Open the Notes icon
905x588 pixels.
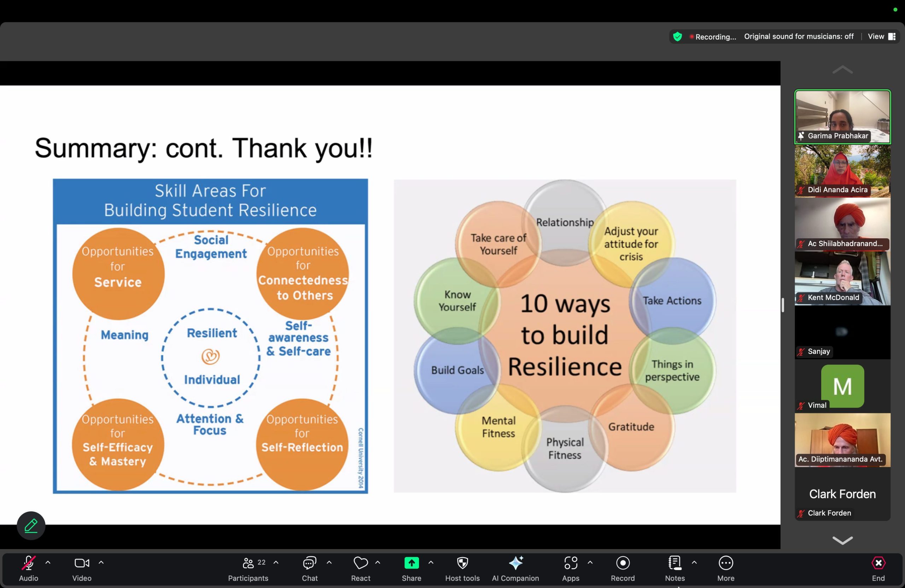tap(675, 563)
